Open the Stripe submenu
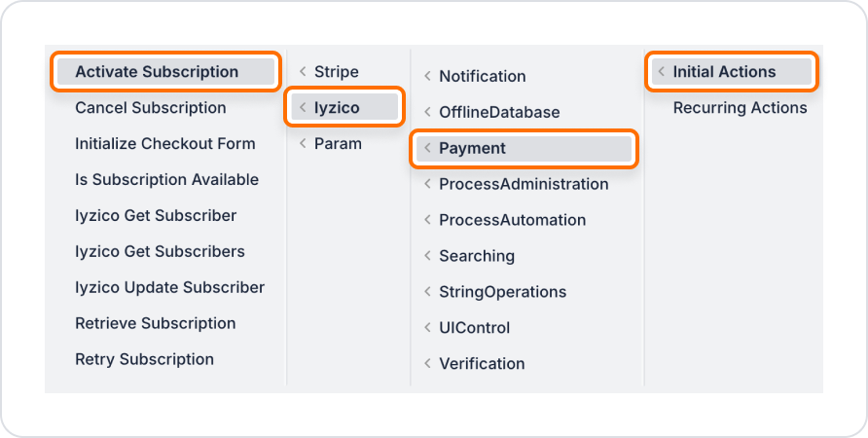 pos(337,71)
